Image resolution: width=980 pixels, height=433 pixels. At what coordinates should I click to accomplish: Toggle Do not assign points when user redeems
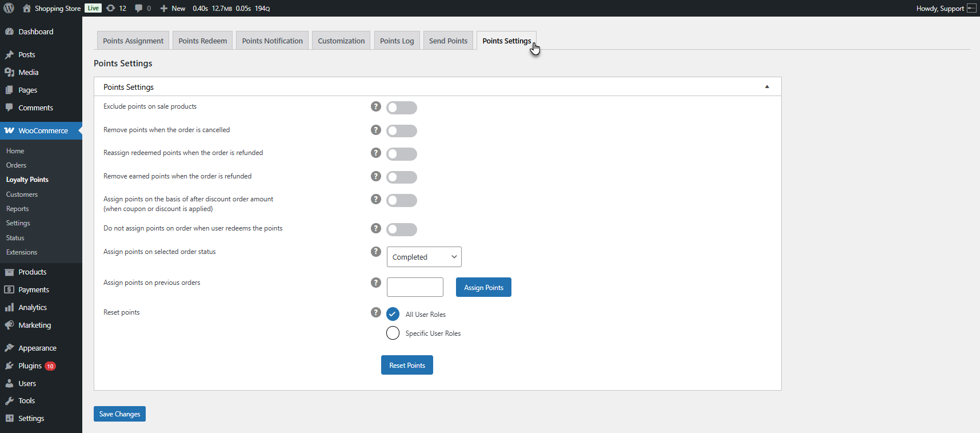tap(402, 229)
